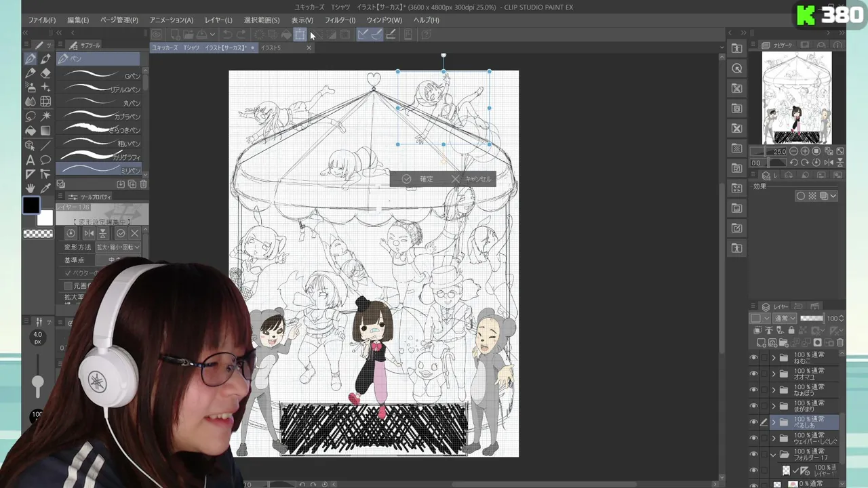This screenshot has height=488, width=868.
Task: Click the white sub color swatch
Action: tap(45, 218)
